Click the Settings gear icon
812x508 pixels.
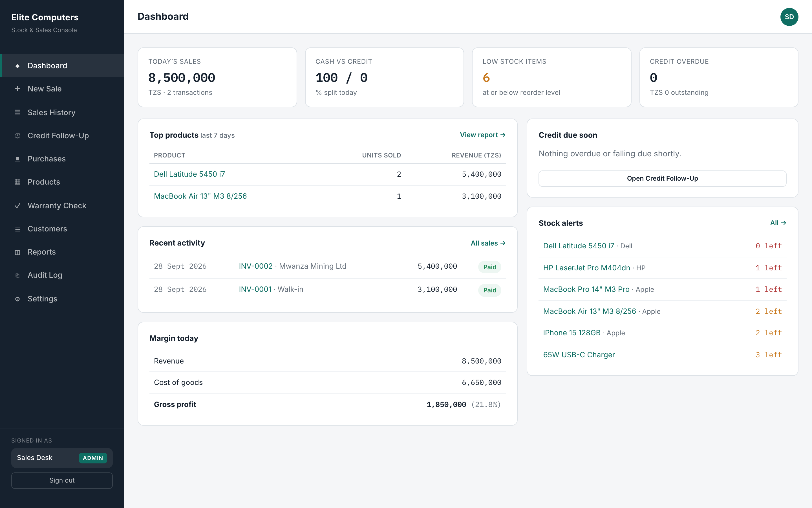coord(17,299)
